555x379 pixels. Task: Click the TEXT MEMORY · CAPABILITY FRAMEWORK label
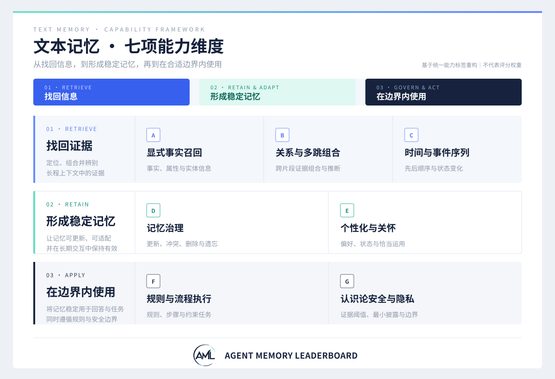pyautogui.click(x=119, y=29)
